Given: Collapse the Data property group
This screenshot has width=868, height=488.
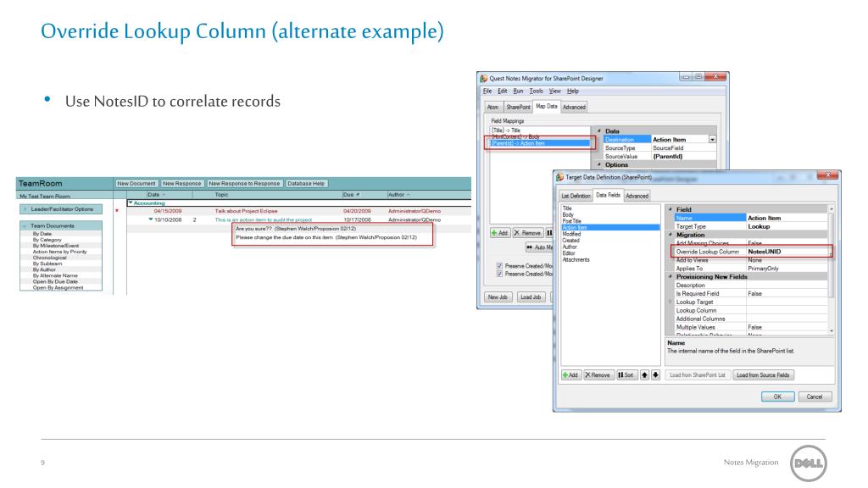Looking at the screenshot, I should click(599, 131).
